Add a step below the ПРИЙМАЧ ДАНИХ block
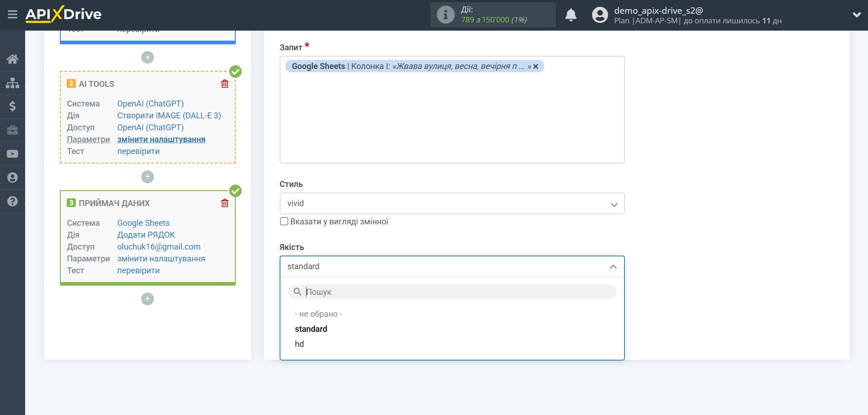The height and width of the screenshot is (415, 868). (148, 299)
